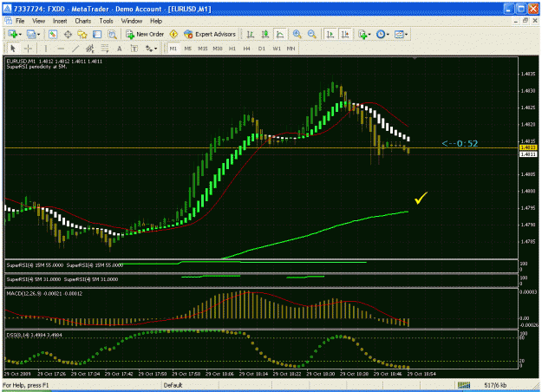Switch to W1 timeframe

[277, 49]
